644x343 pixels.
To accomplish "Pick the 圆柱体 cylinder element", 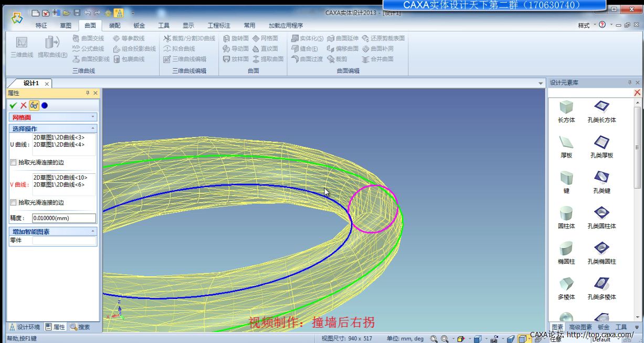I will (x=566, y=217).
